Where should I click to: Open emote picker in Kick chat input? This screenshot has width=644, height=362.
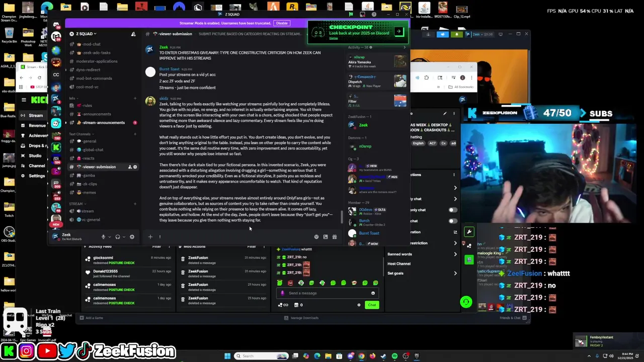(x=373, y=293)
